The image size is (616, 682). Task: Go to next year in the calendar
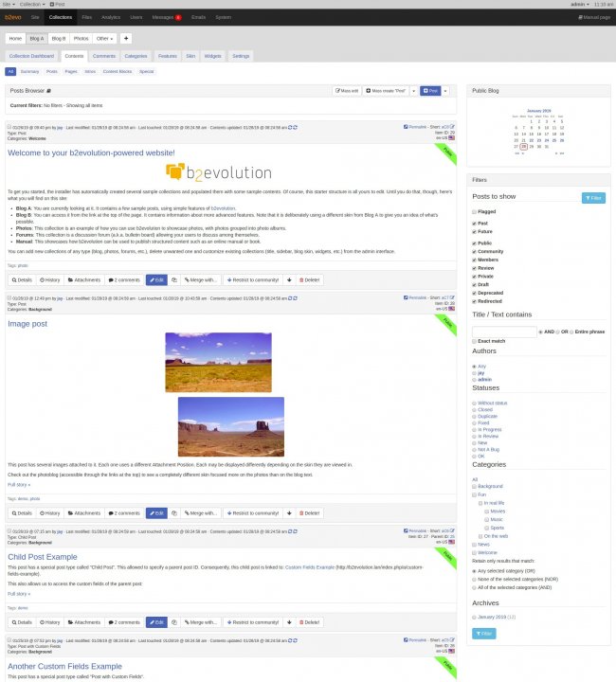point(562,153)
